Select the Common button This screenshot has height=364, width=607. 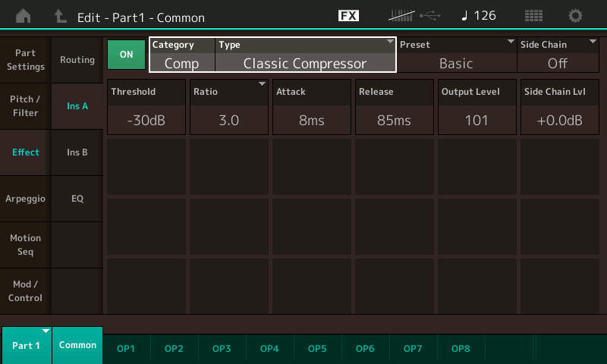coord(77,345)
